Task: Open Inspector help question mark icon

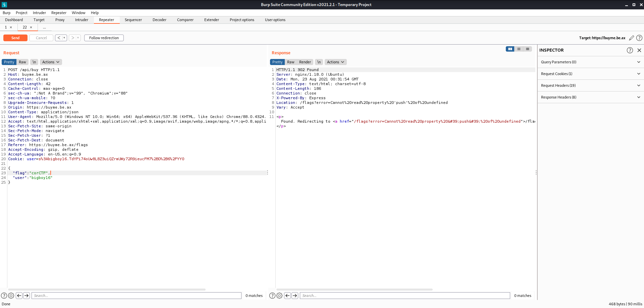Action: tap(630, 50)
